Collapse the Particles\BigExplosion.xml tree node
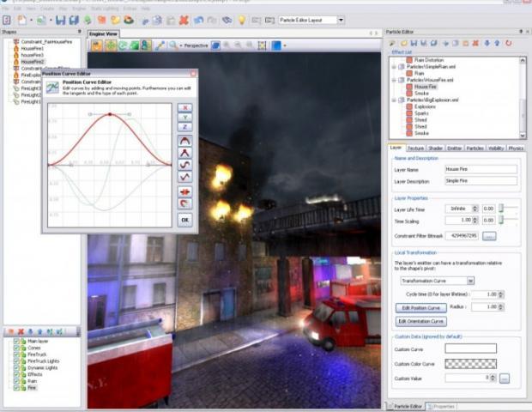The height and width of the screenshot is (412, 532). pos(394,100)
